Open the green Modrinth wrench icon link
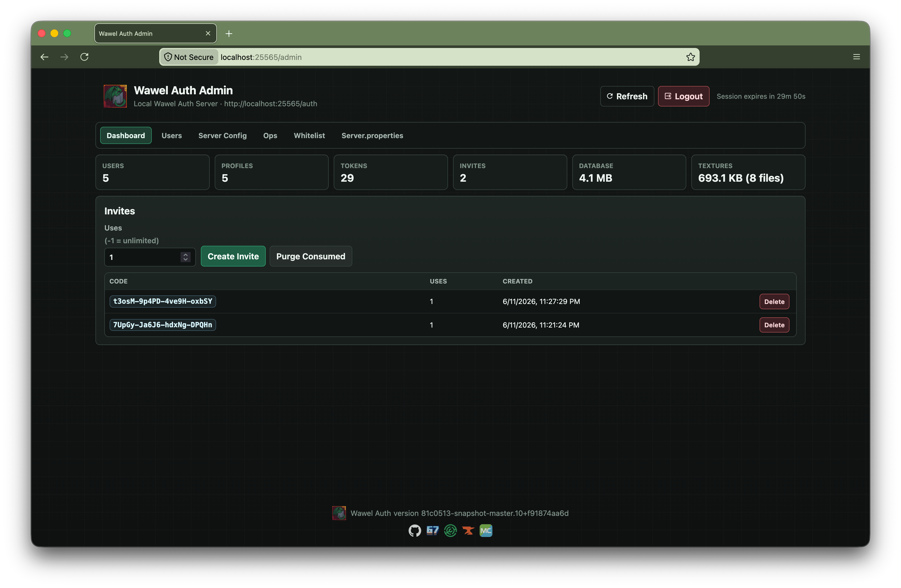 450,531
